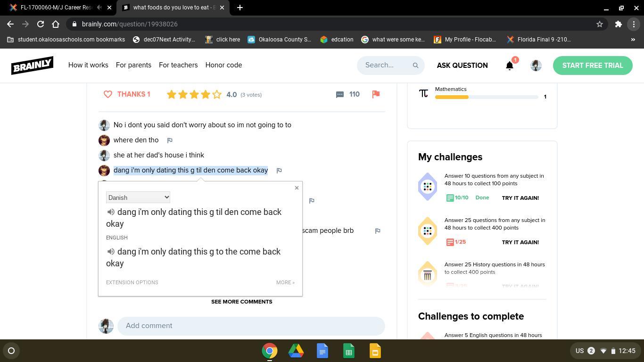Viewport: 644px width, 362px height.
Task: Click the Mathematics progress bar
Action: (487, 97)
